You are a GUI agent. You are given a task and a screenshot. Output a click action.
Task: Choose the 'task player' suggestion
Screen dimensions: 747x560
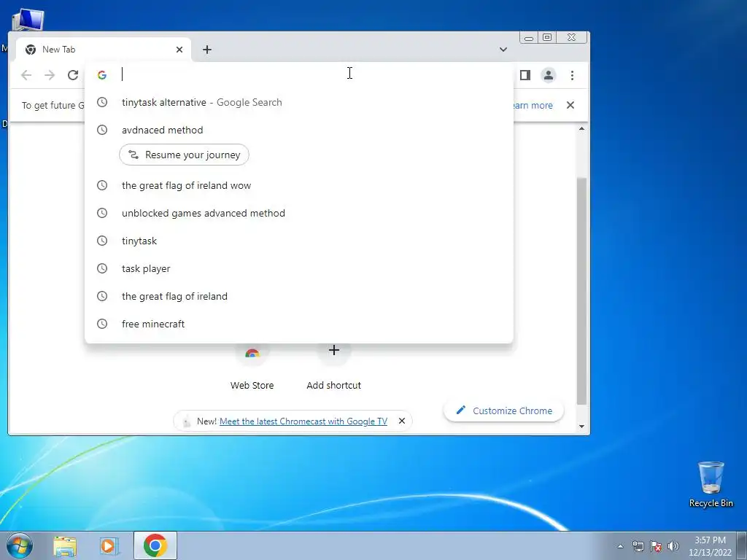tap(298, 268)
